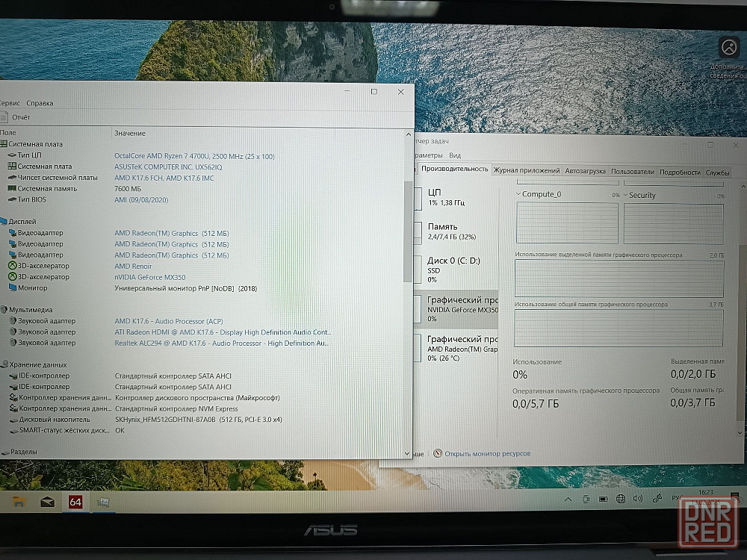
Task: Select Диск 0 (C: D:) in the sidebar
Action: 456,270
